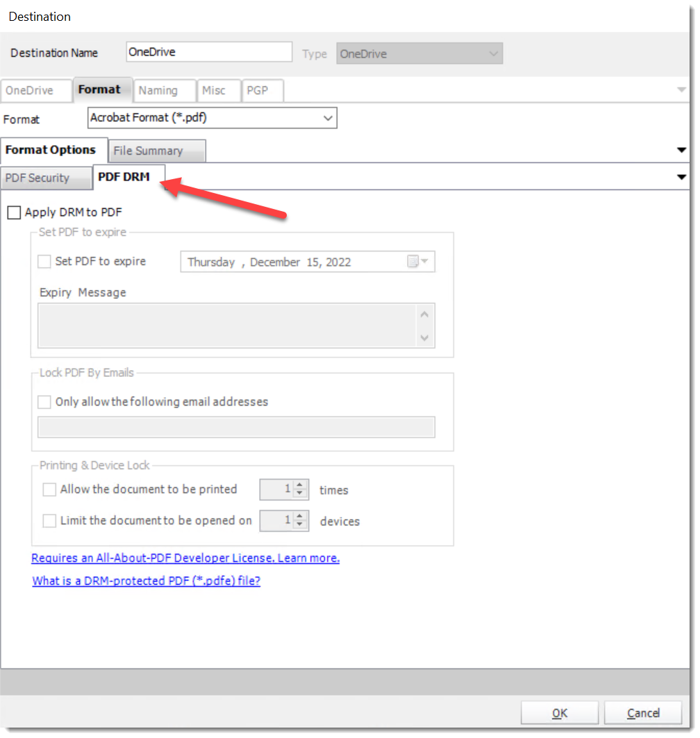Enable only allow the following email addresses
700x738 pixels.
(x=44, y=402)
